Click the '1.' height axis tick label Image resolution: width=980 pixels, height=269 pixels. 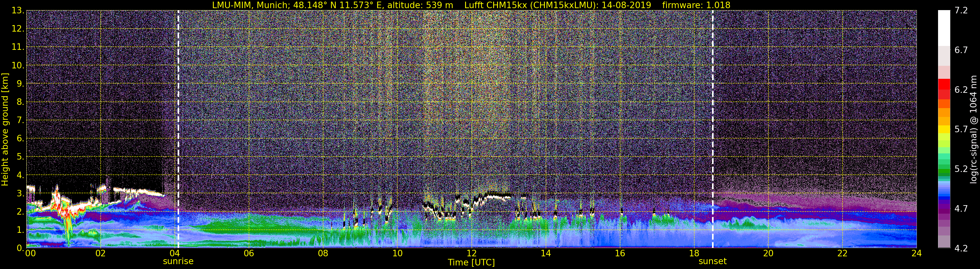click(20, 230)
